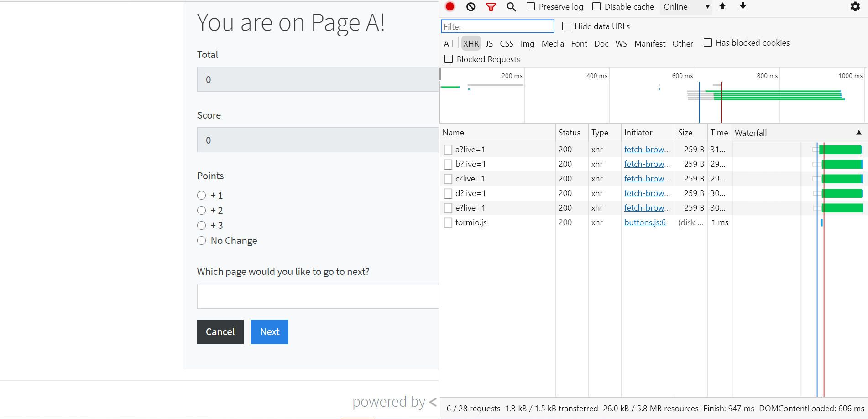Open the Online throttling dropdown
The image size is (868, 419).
(x=686, y=7)
